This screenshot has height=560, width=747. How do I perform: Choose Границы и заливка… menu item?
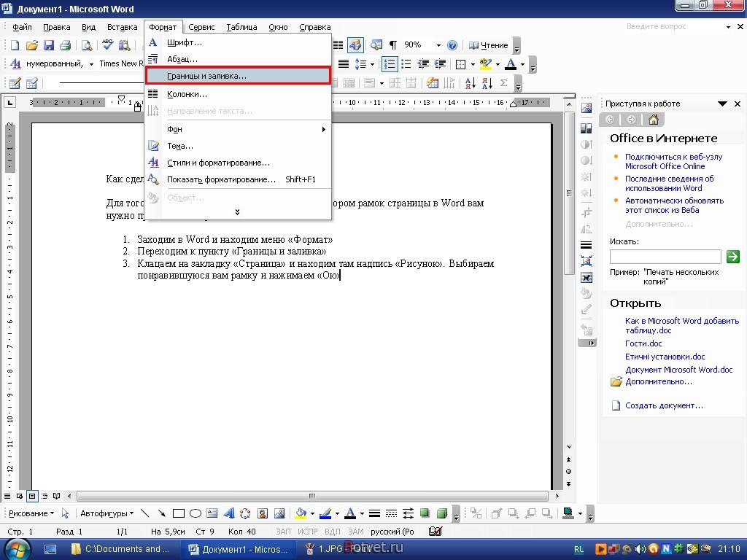(238, 76)
